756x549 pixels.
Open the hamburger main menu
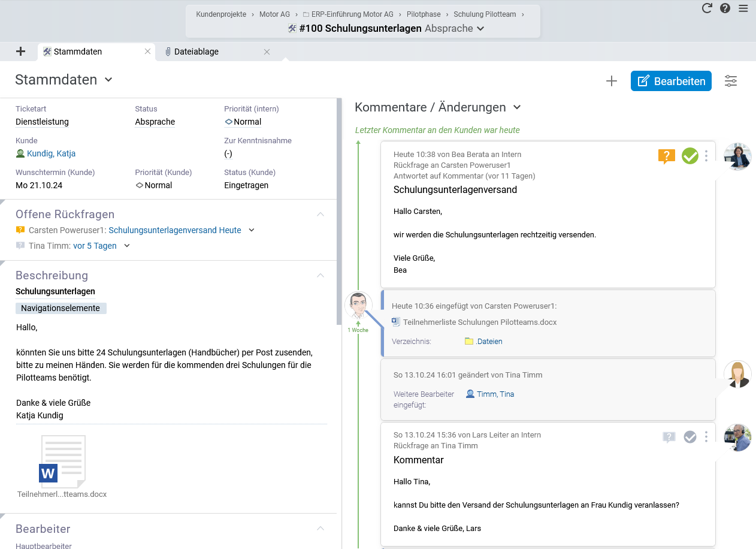pyautogui.click(x=743, y=8)
